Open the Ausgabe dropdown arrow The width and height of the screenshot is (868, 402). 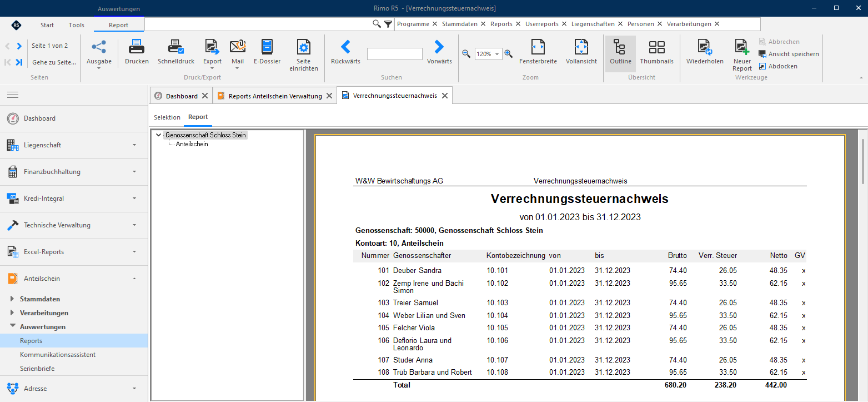click(x=99, y=68)
